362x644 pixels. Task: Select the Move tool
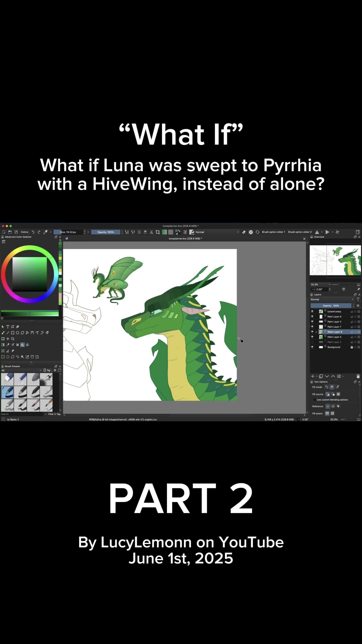tap(8, 339)
